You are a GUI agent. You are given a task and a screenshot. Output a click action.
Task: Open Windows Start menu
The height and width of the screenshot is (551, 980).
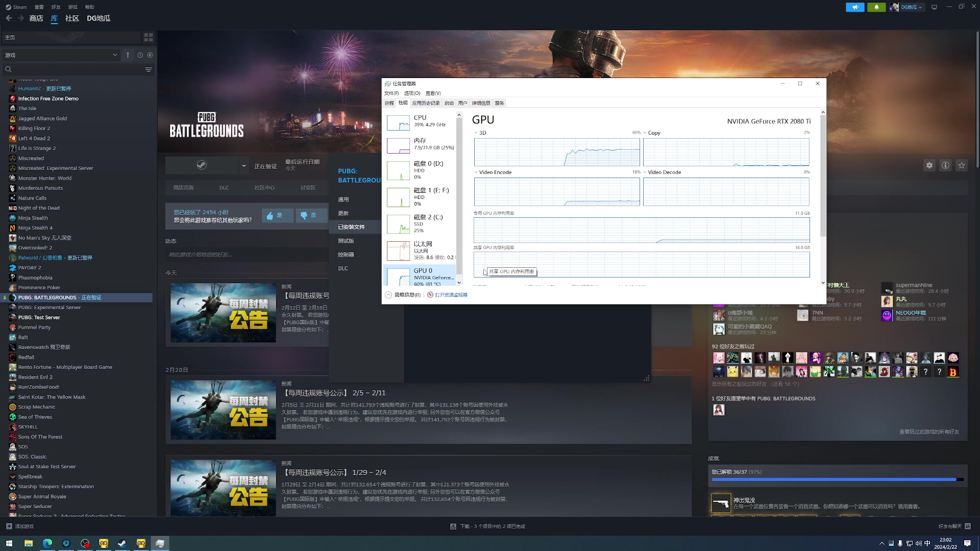click(x=9, y=543)
